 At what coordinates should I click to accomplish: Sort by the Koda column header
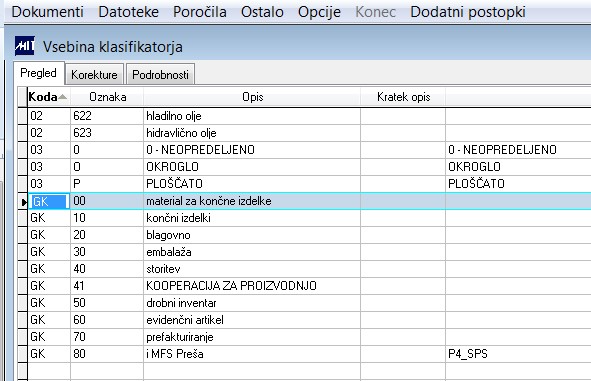[49, 97]
